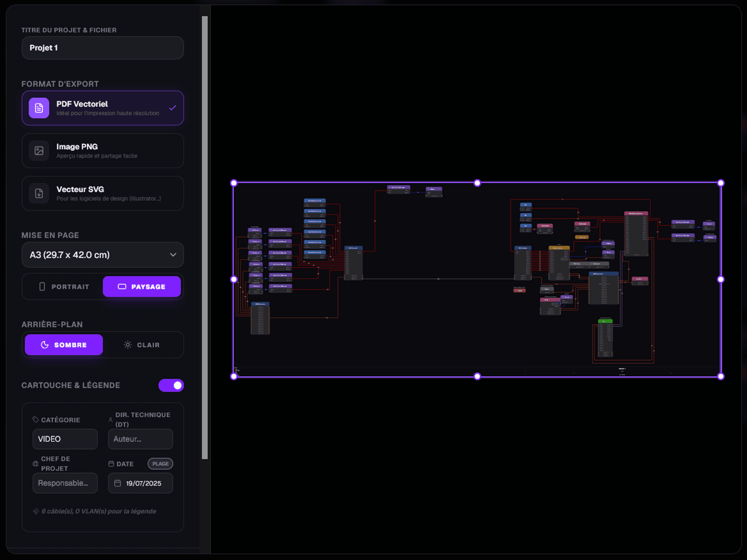Click the checkmark on PDF Vectoriel option
This screenshot has width=747, height=560.
pyautogui.click(x=172, y=108)
